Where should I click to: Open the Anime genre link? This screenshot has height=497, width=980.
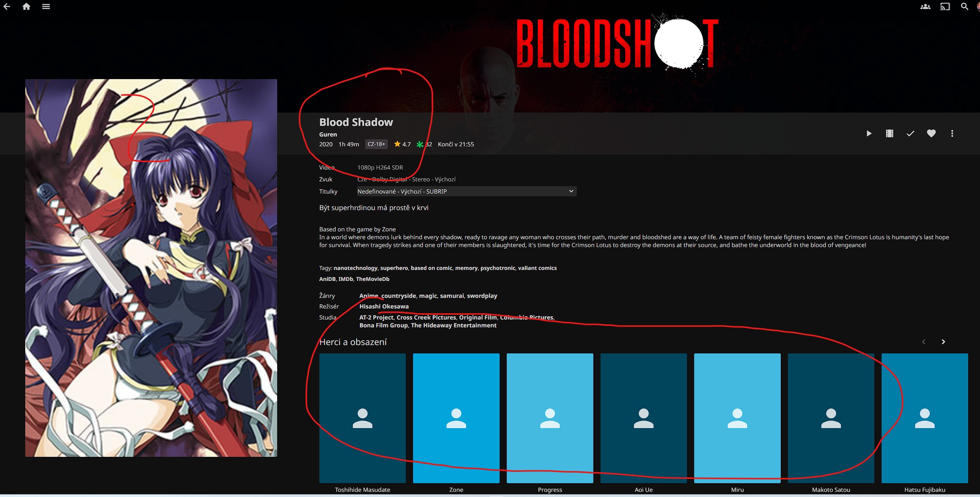tap(368, 296)
